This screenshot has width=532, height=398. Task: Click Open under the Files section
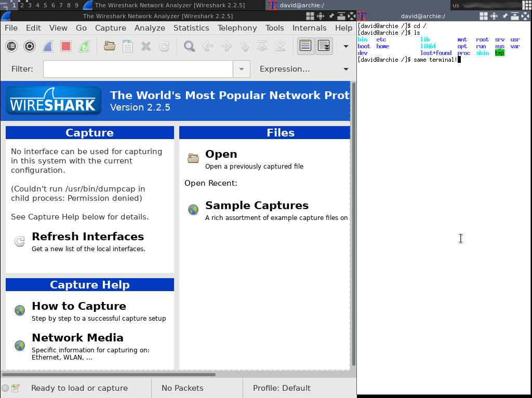[x=221, y=154]
